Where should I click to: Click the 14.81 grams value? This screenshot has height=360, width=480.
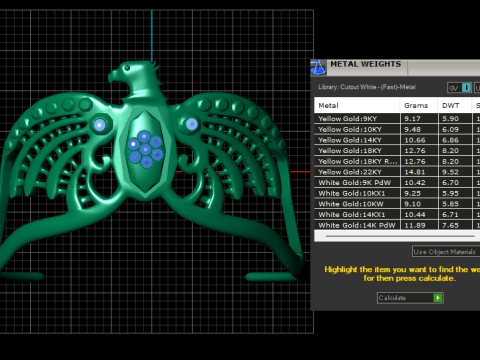click(x=415, y=172)
